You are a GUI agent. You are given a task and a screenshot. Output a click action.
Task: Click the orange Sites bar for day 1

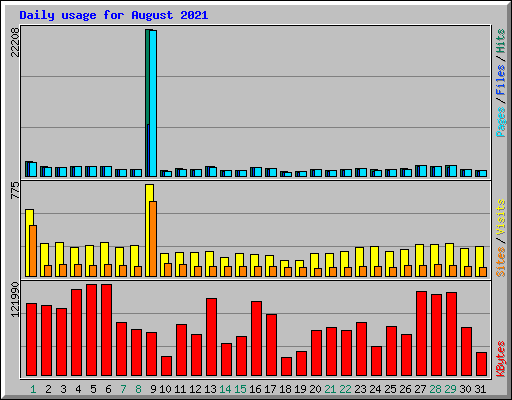coord(33,251)
